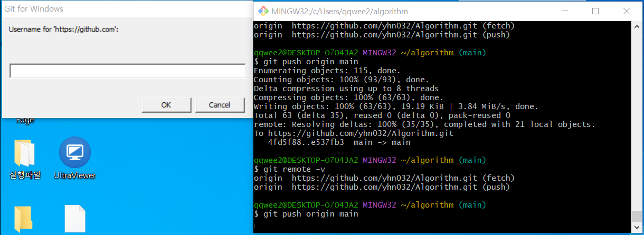The width and height of the screenshot is (644, 235).
Task: Click "Username for 'https://github.com':" label
Action: coord(63,30)
